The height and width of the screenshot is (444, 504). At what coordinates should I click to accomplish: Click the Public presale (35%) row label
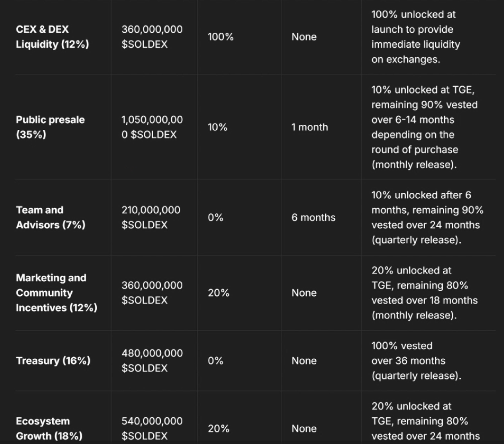50,127
